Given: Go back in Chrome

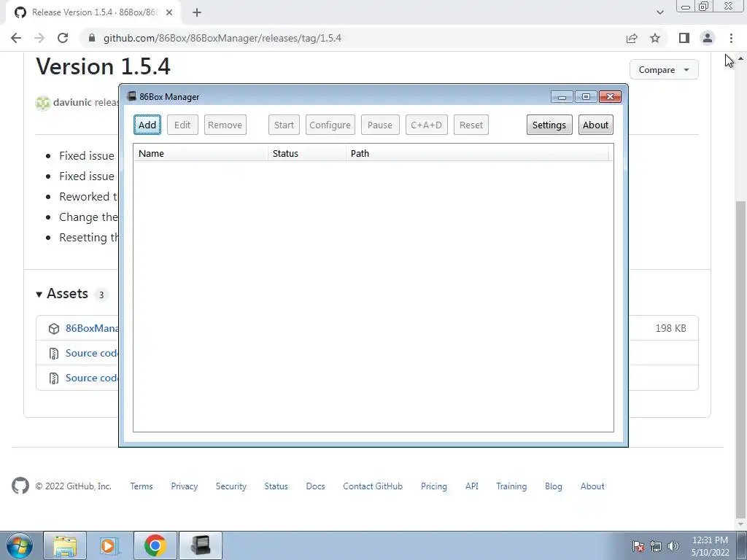Looking at the screenshot, I should (16, 38).
